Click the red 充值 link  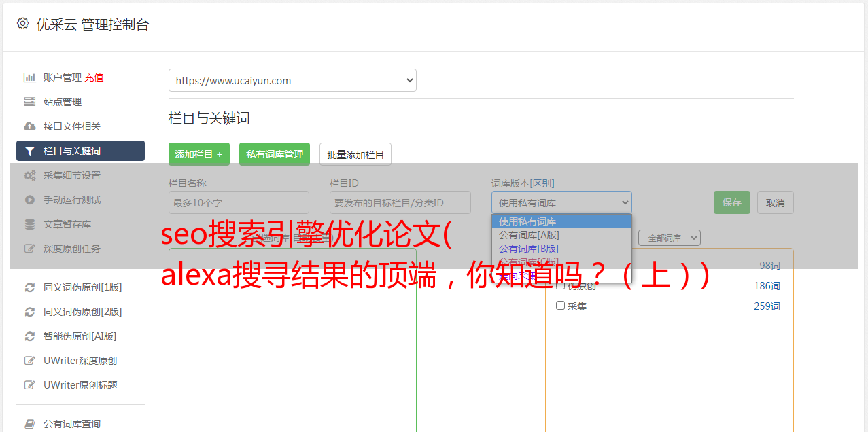[94, 77]
